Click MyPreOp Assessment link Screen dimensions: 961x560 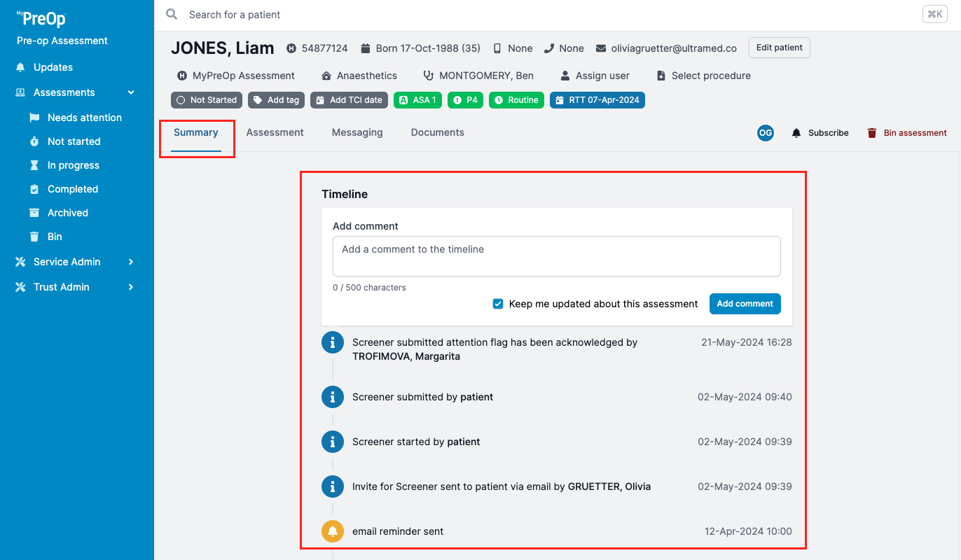click(x=236, y=76)
